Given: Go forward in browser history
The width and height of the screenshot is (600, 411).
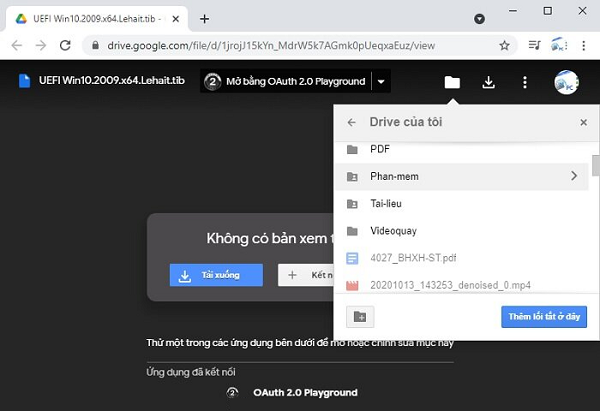Looking at the screenshot, I should pyautogui.click(x=41, y=46).
